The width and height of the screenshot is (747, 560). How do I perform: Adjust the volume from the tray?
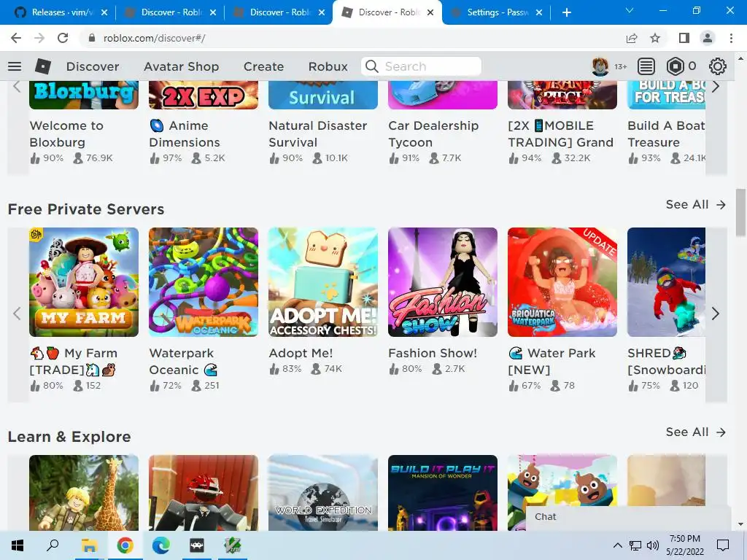(x=653, y=545)
